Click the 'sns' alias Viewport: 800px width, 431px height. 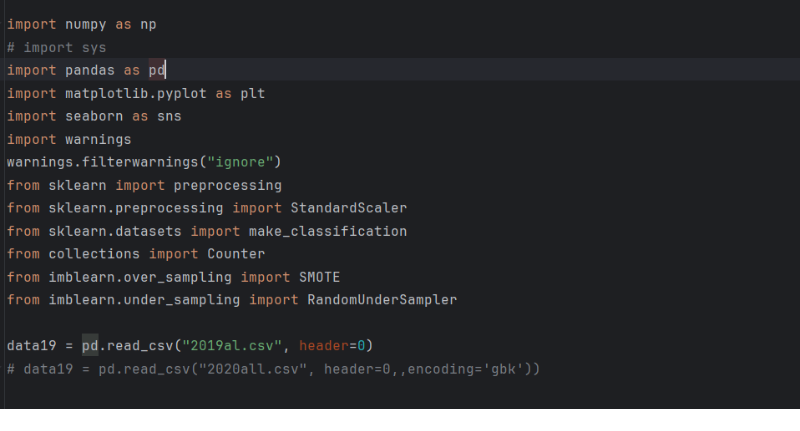point(168,116)
